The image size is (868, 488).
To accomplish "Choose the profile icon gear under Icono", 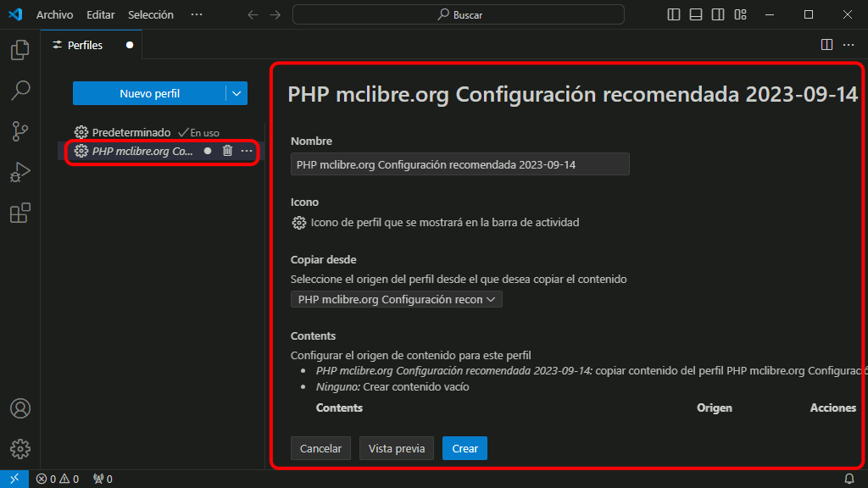I will coord(299,223).
